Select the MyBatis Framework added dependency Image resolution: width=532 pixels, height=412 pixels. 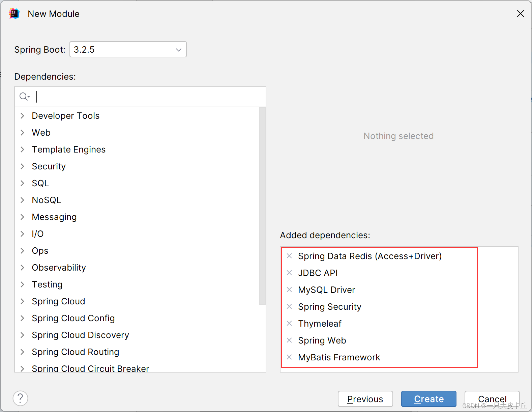(339, 357)
